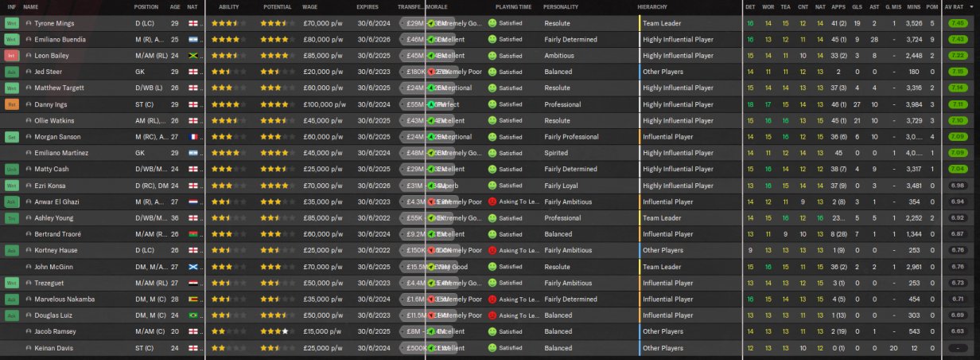The height and width of the screenshot is (360, 980).
Task: Click the Fairly Loyal personality cell
Action: coord(563,186)
